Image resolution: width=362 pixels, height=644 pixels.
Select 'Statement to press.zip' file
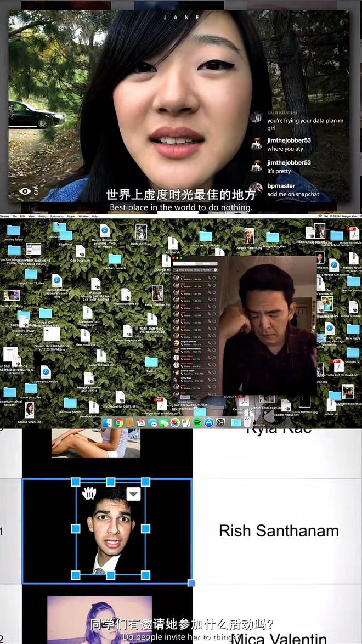tap(88, 312)
